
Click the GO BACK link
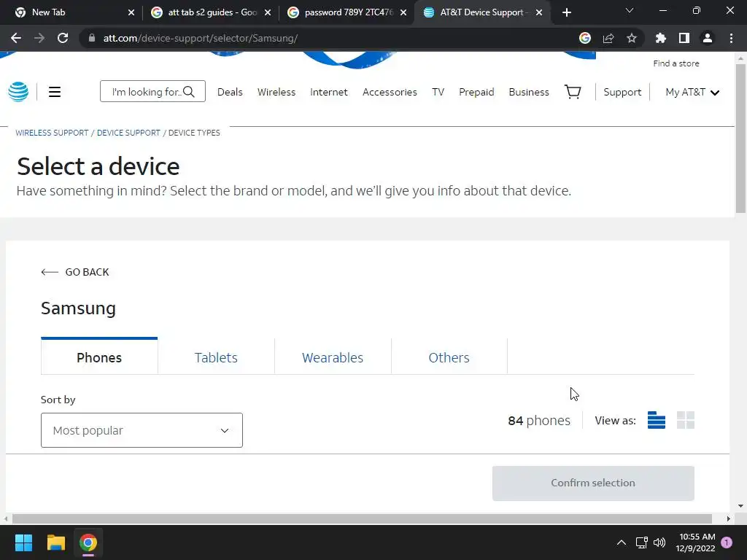(x=75, y=272)
